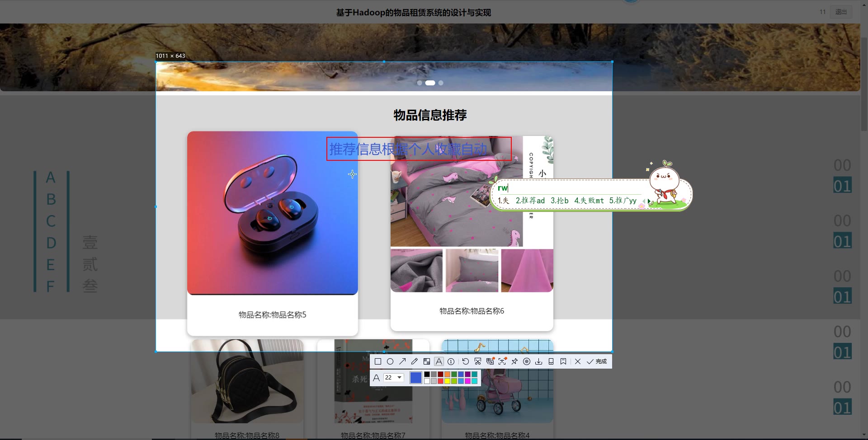
Task: Click the label 物品名称:物品名称6
Action: coord(472,311)
